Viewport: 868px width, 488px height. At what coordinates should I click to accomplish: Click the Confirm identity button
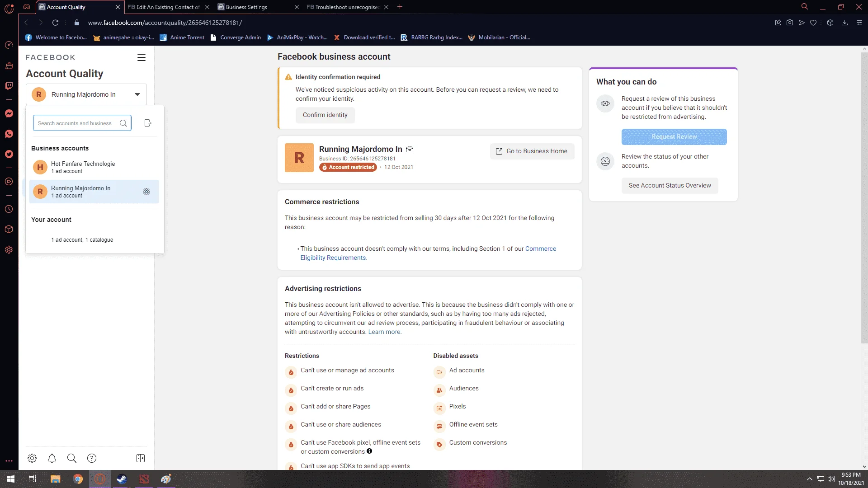coord(325,115)
